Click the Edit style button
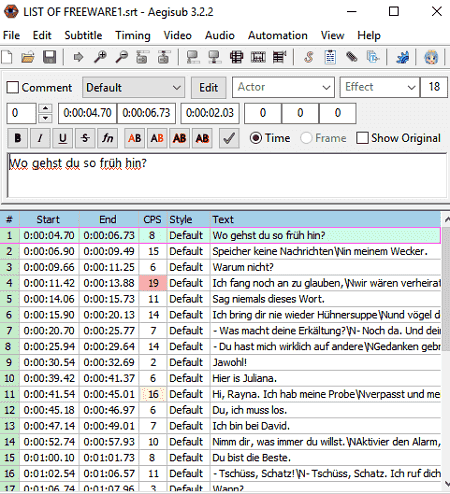Viewport: 450px width, 494px height. coord(209,87)
